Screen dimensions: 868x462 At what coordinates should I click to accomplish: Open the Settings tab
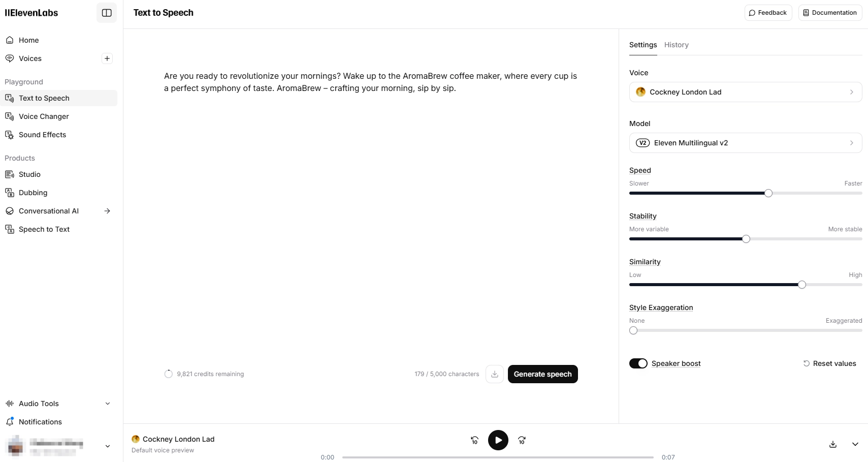pos(642,45)
